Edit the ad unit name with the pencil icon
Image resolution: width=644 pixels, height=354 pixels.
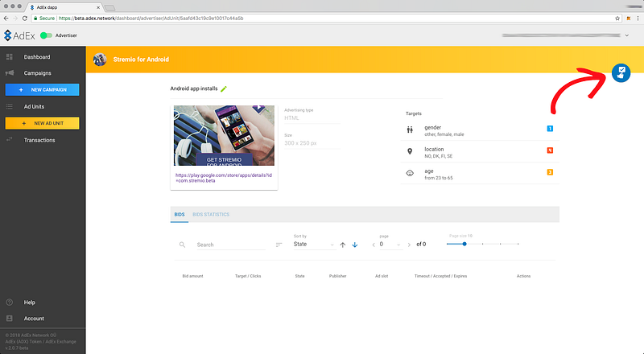224,88
